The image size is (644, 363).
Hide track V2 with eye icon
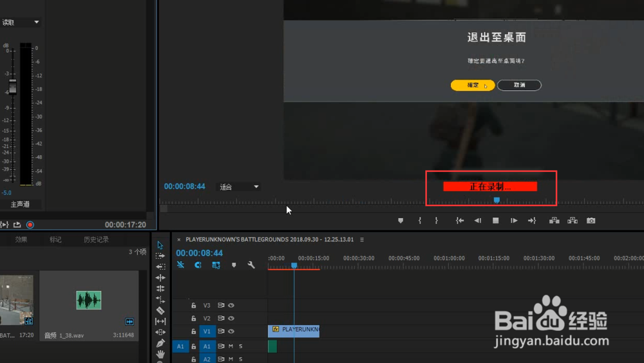231,318
